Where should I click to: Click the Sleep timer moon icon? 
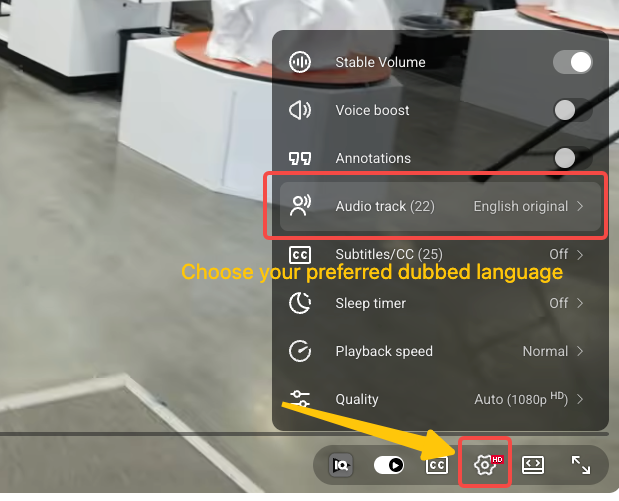click(300, 303)
